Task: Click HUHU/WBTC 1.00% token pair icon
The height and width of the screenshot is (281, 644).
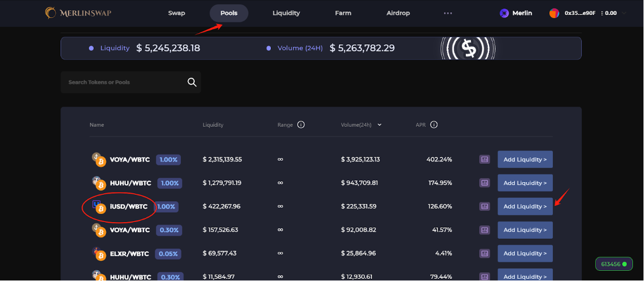Action: (99, 183)
